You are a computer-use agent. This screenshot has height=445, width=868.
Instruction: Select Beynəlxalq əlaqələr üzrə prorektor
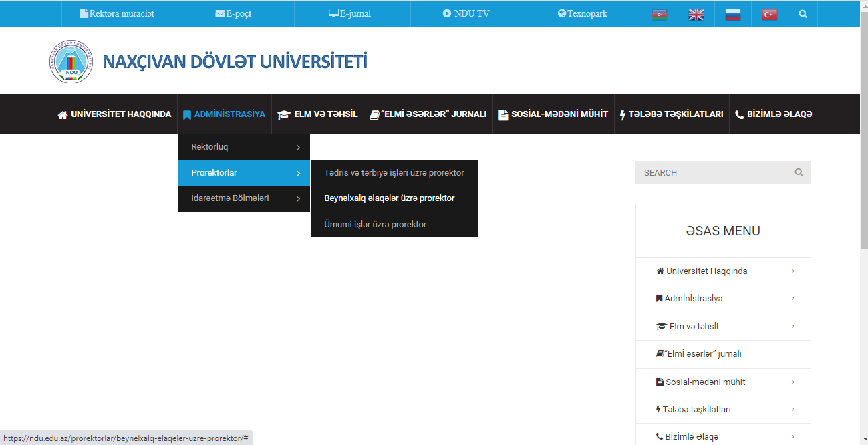click(394, 198)
